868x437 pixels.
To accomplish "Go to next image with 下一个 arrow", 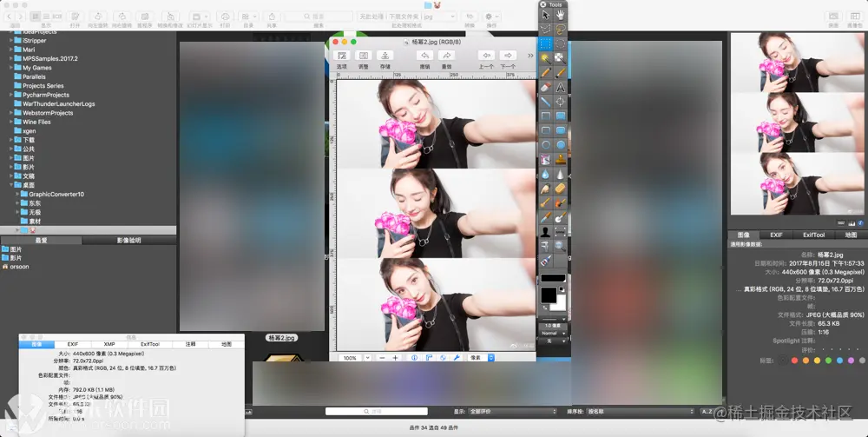I will (x=508, y=56).
